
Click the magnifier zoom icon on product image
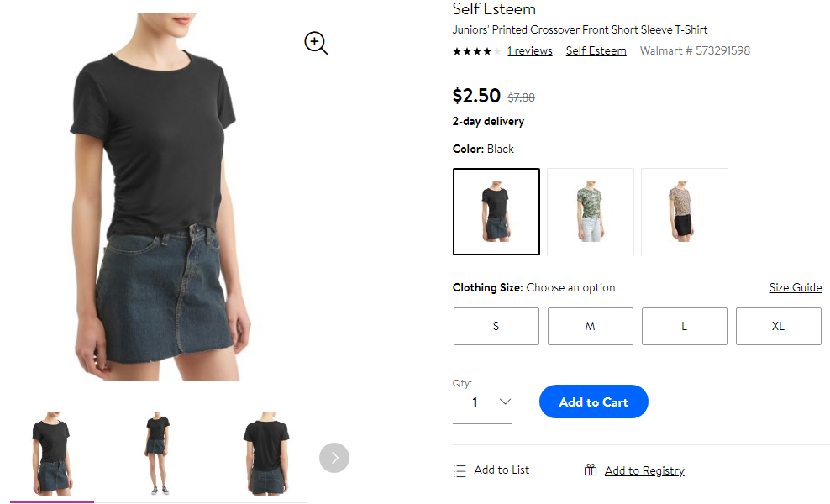(316, 43)
